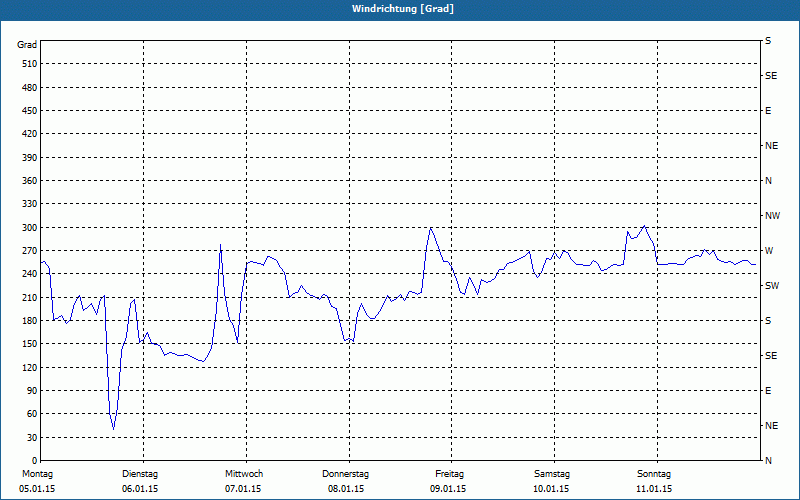
Task: Click the 480 y-axis label
Action: click(x=30, y=87)
